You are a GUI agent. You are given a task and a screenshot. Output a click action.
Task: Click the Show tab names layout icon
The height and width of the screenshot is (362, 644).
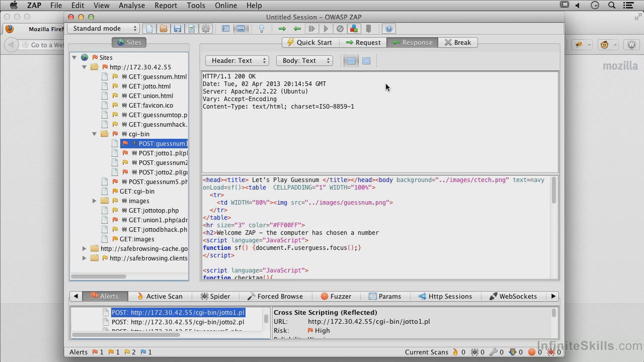[x=225, y=29]
